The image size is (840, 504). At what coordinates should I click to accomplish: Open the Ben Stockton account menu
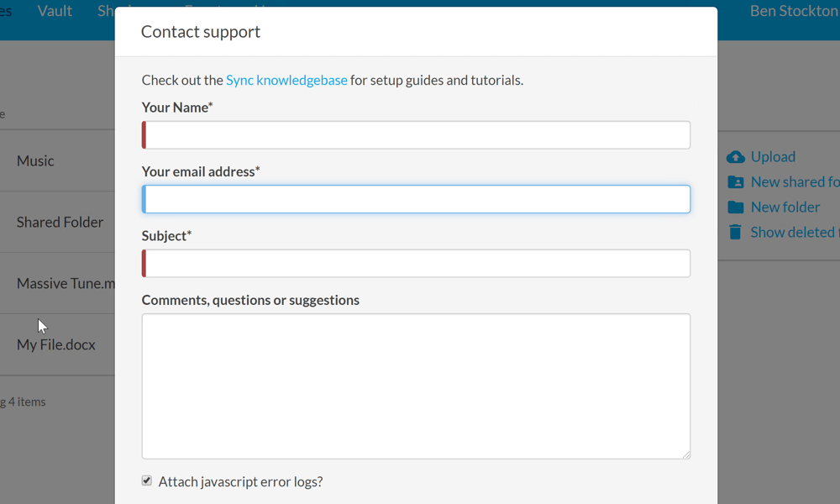tap(793, 11)
